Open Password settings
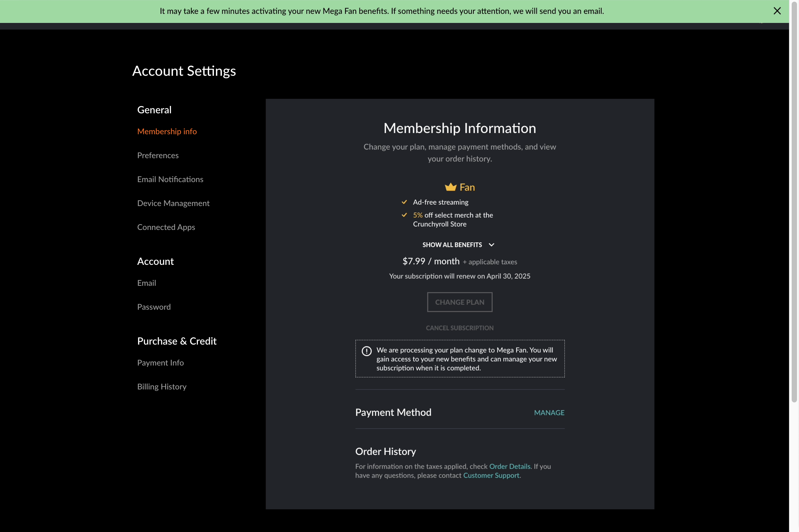 pyautogui.click(x=154, y=306)
